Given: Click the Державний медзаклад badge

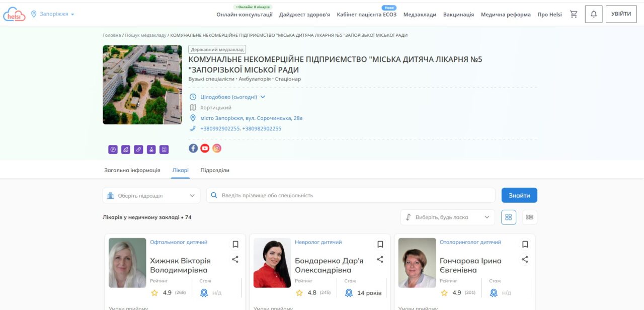Looking at the screenshot, I should click(217, 49).
